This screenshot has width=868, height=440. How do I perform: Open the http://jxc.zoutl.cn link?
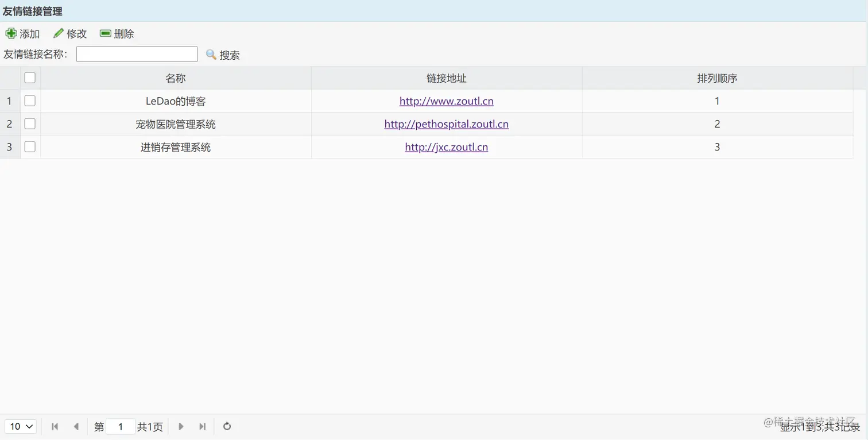(x=447, y=147)
